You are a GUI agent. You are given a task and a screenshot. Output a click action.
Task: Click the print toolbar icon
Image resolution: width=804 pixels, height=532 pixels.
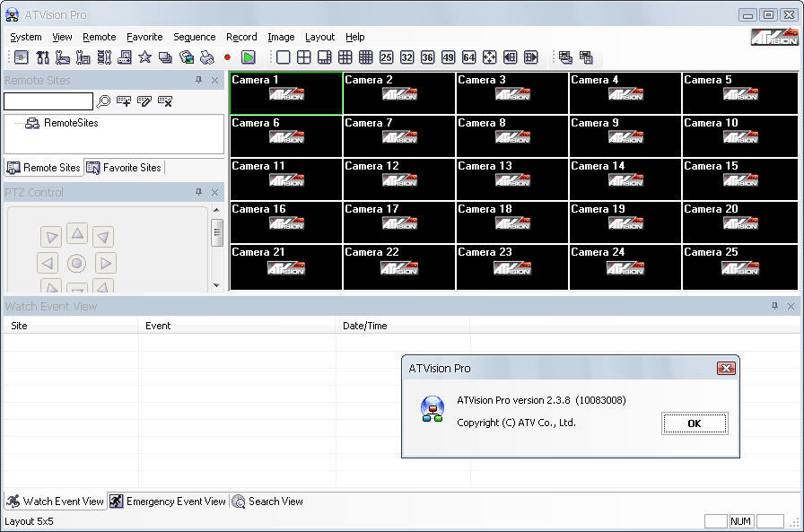pos(207,57)
